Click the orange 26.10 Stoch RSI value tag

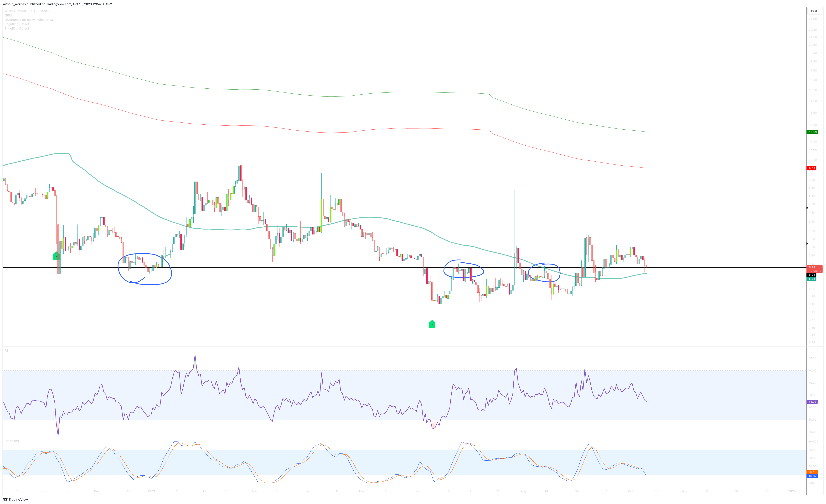point(812,472)
